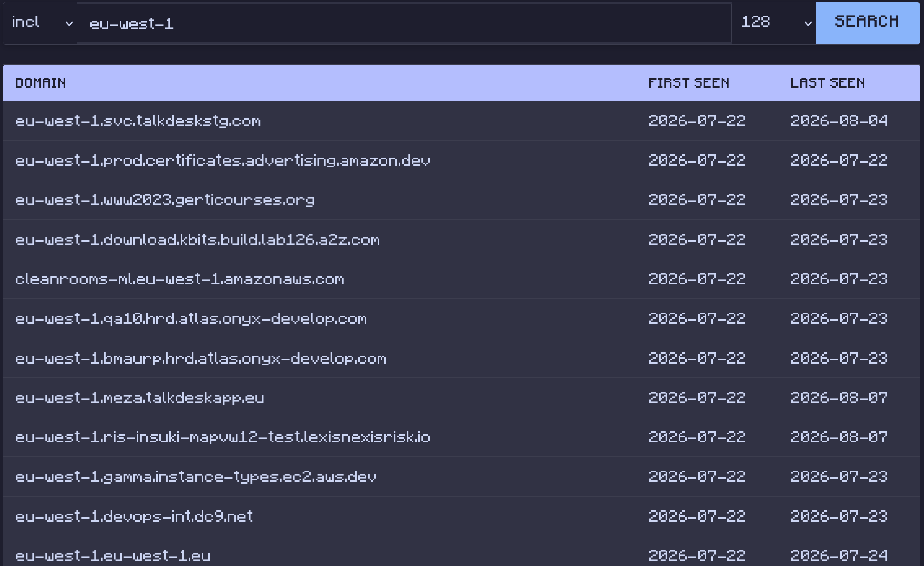
Task: Select domain eu-west-1.download.kbits.build.lab126.a2z.com
Action: coord(198,240)
